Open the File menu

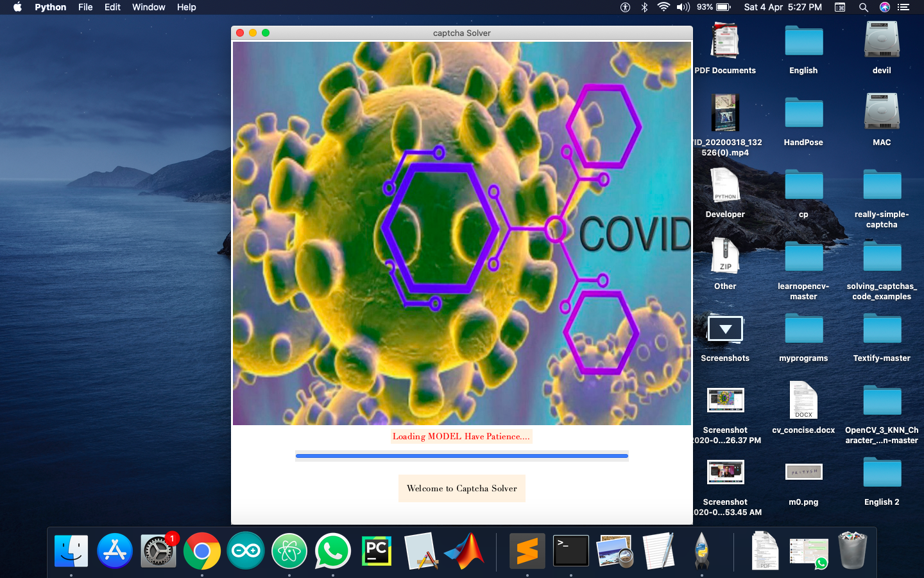[x=85, y=7]
